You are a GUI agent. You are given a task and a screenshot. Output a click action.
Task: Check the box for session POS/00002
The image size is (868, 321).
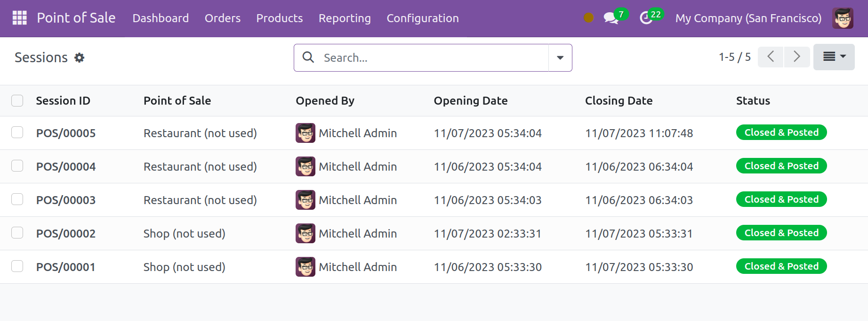pos(17,233)
